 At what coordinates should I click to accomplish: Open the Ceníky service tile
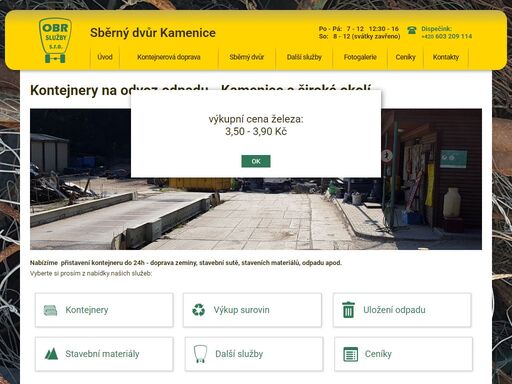click(x=404, y=354)
